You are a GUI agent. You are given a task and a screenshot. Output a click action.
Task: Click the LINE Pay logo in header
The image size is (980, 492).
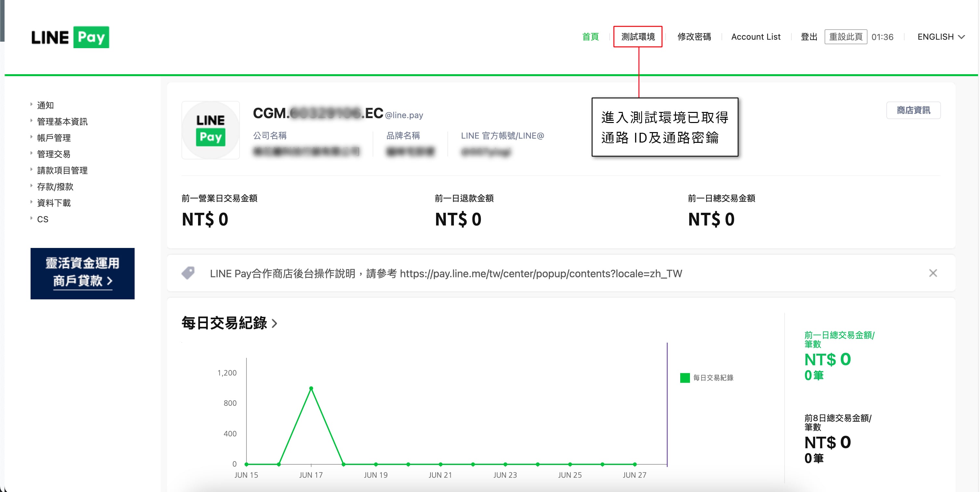coord(70,37)
